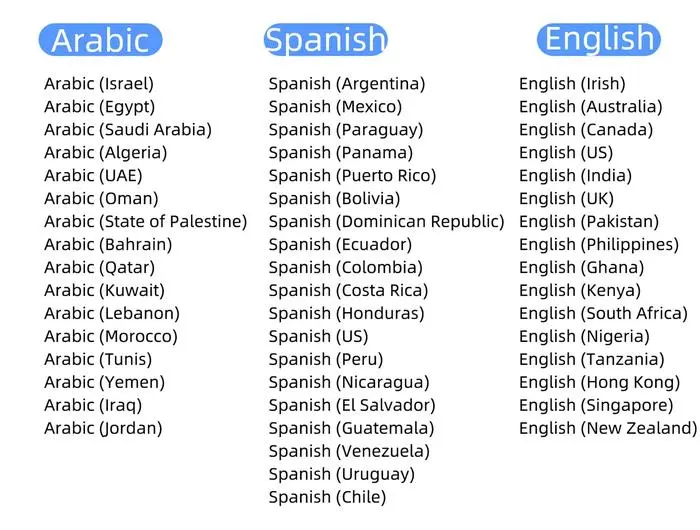Pick the Arabic (Jordan) option
Image resolution: width=700 pixels, height=530 pixels.
coord(103,429)
